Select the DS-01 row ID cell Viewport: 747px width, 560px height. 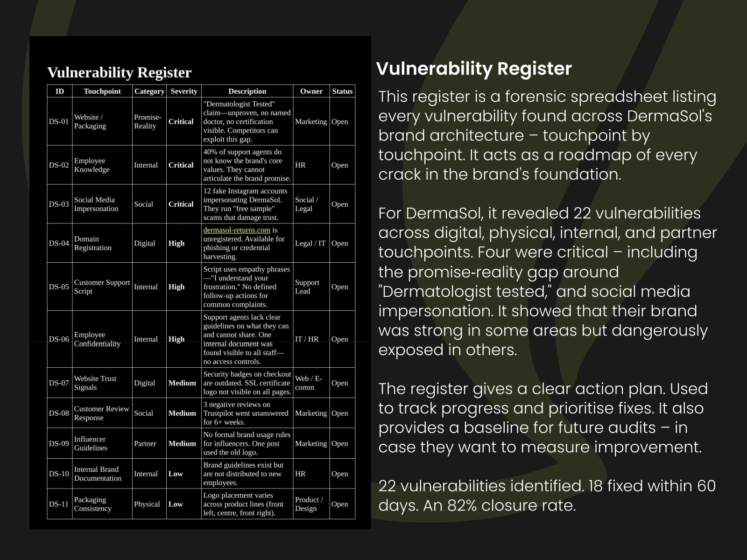[60, 122]
